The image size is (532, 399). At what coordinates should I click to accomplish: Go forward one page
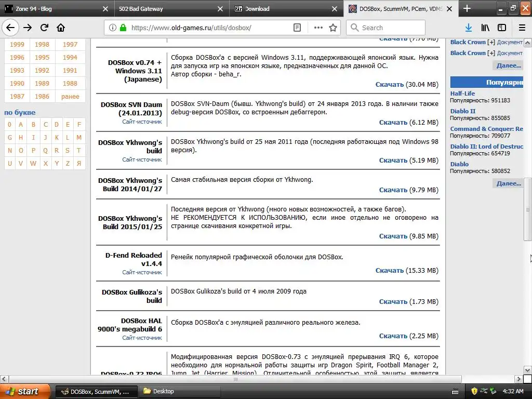[28, 28]
